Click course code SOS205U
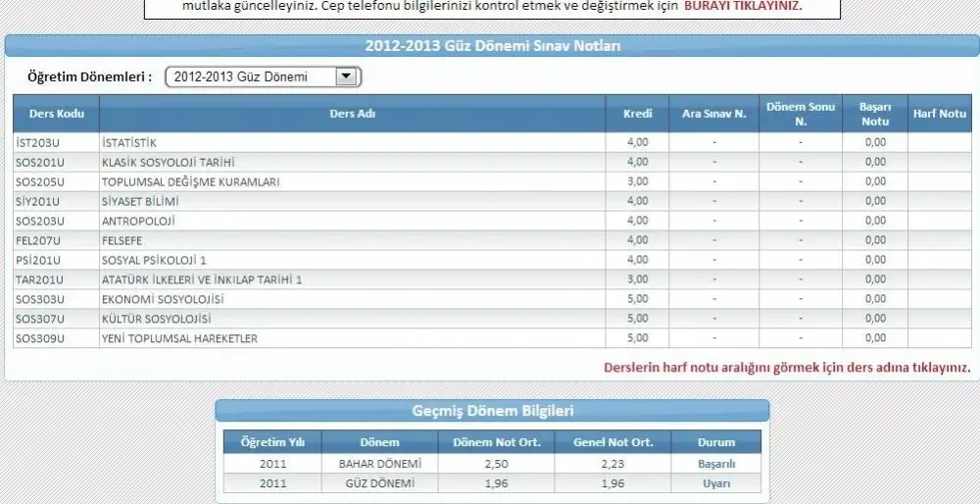The width and height of the screenshot is (980, 504). point(40,182)
